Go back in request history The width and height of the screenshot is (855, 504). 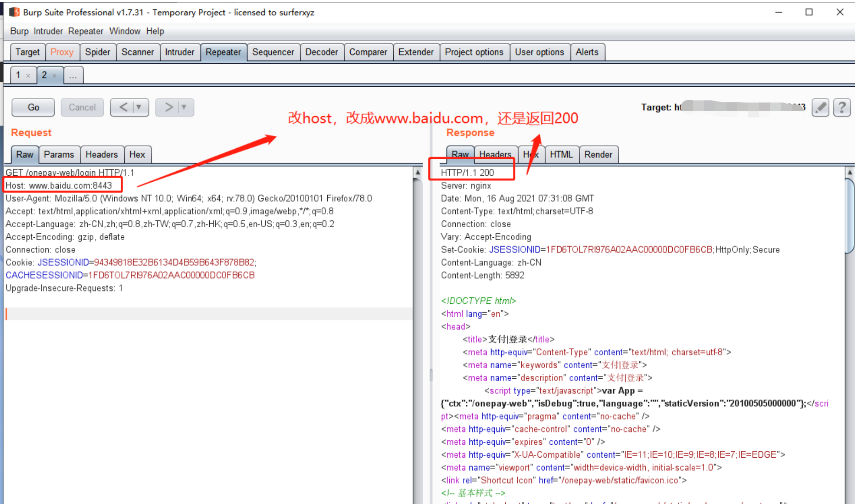pos(123,107)
